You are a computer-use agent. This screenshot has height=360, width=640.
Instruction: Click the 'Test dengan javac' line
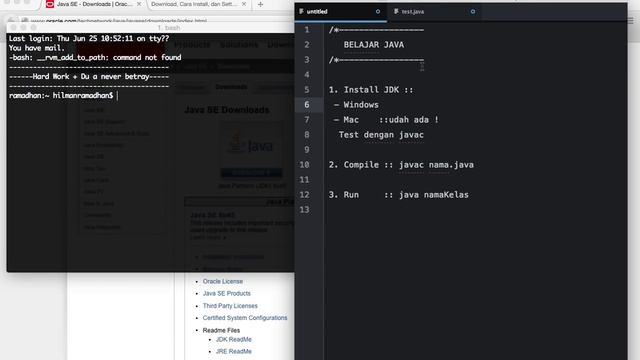coord(381,135)
